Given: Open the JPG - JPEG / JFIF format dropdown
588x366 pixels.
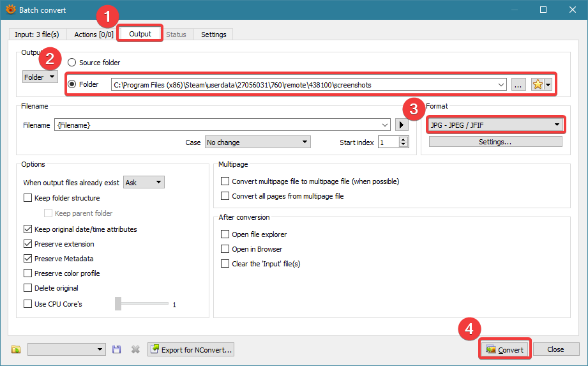Looking at the screenshot, I should coord(495,125).
